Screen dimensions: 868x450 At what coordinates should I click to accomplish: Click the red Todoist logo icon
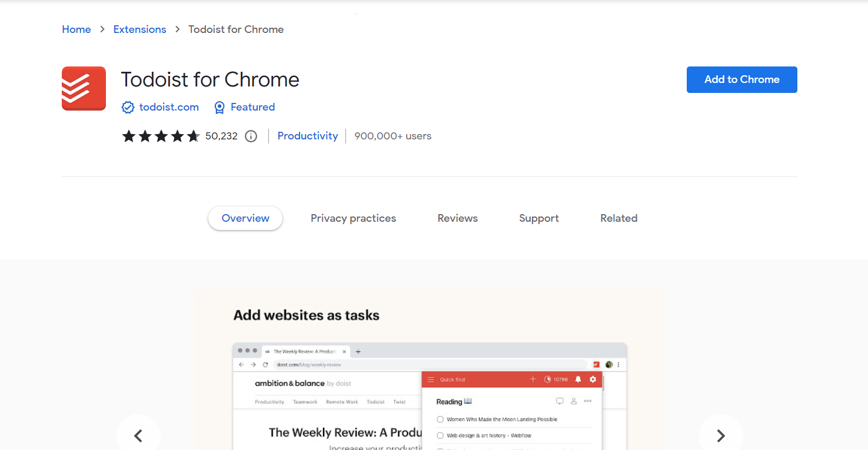point(84,88)
